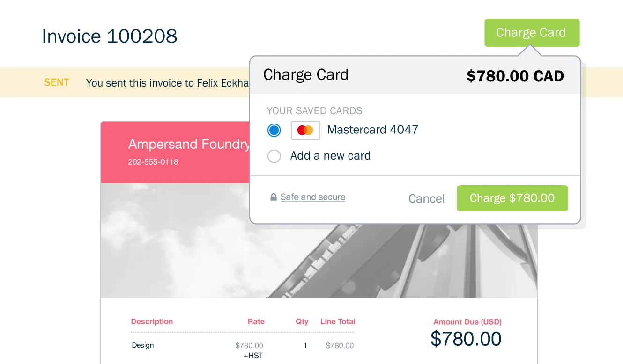Choose the Add a new card radio option
The height and width of the screenshot is (364, 623).
pos(274,156)
